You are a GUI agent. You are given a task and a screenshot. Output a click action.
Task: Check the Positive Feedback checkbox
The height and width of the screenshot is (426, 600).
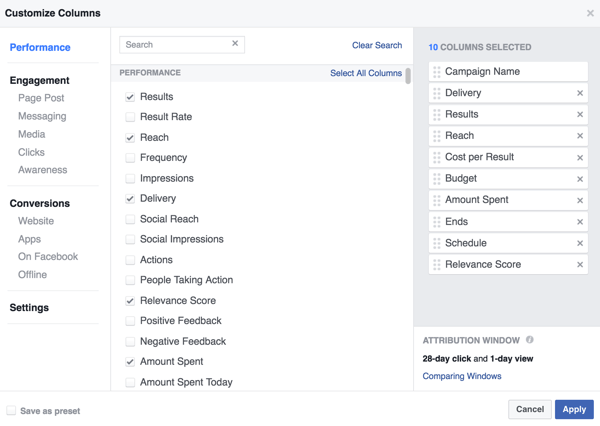tap(130, 321)
